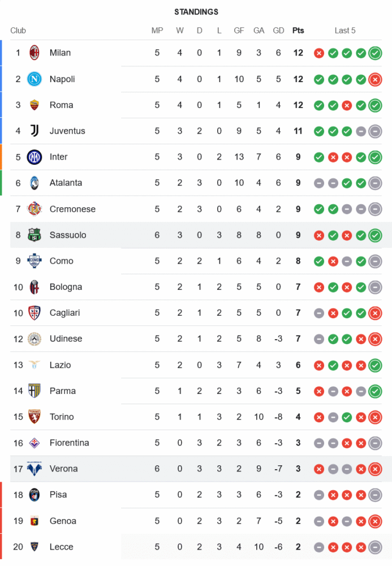Click Napoli's latest loss icon
The height and width of the screenshot is (566, 392).
tap(374, 79)
